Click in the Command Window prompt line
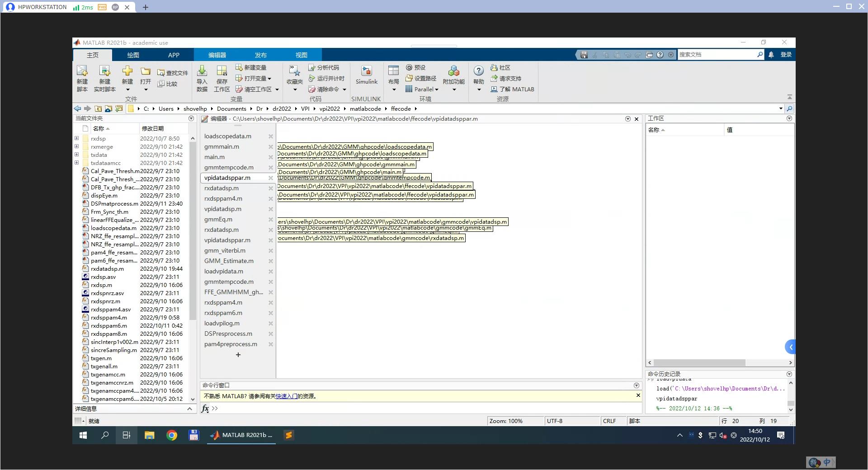 point(425,408)
